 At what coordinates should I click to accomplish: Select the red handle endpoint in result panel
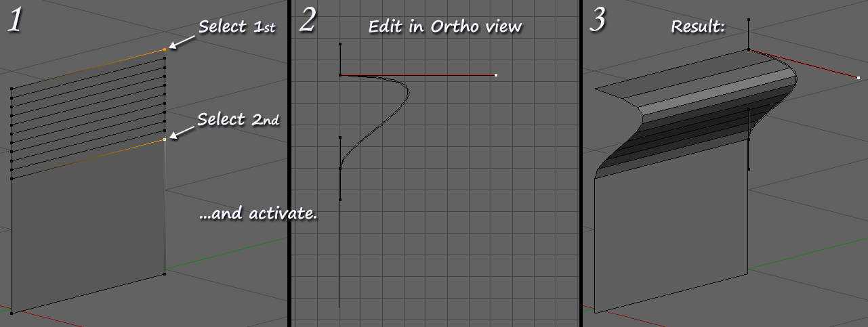[858, 78]
